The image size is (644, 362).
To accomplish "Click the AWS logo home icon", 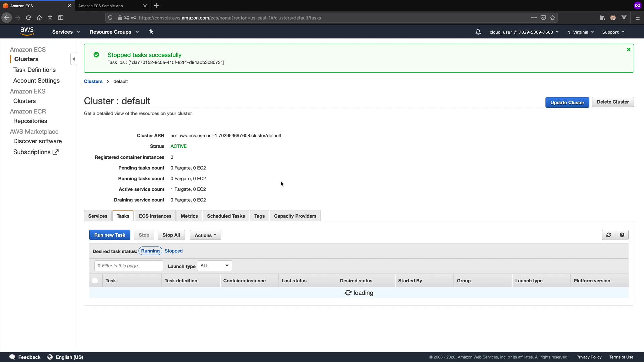I will pos(27,32).
